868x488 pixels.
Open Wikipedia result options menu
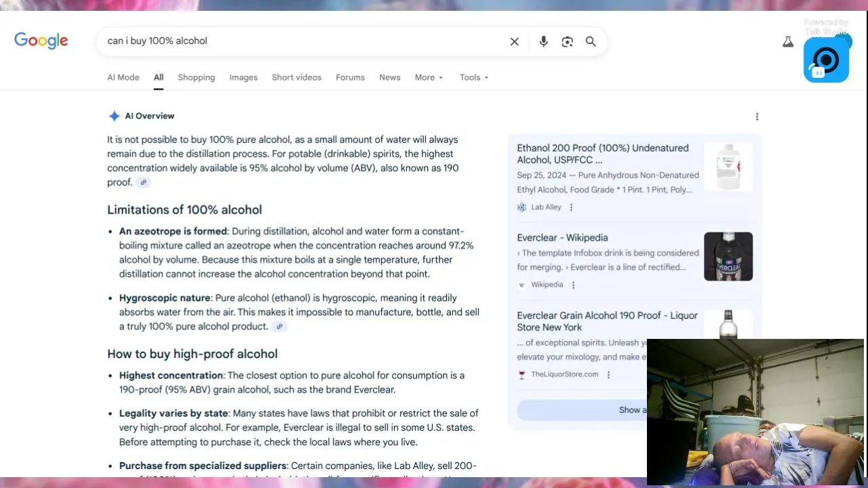pos(573,285)
